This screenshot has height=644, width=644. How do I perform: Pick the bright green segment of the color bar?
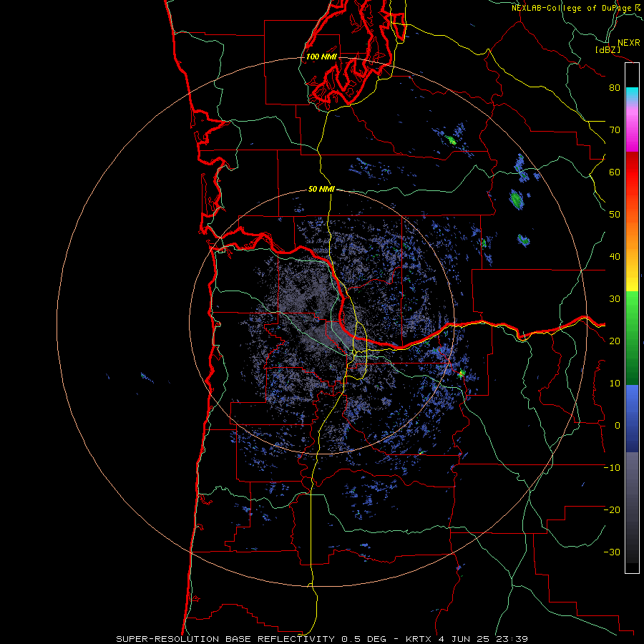632,306
